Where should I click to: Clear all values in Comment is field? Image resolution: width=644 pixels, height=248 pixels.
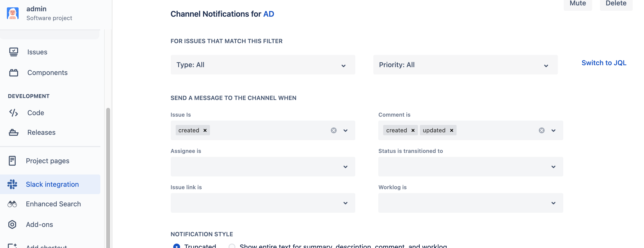(541, 130)
